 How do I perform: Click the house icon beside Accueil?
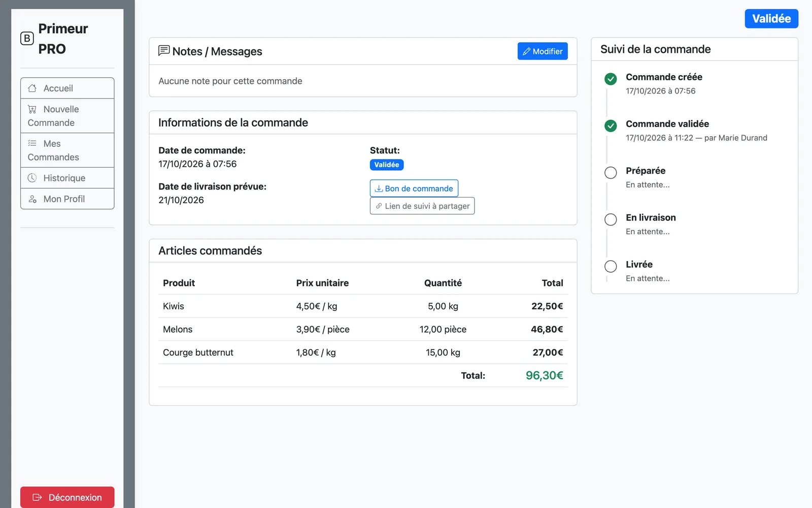pos(32,88)
